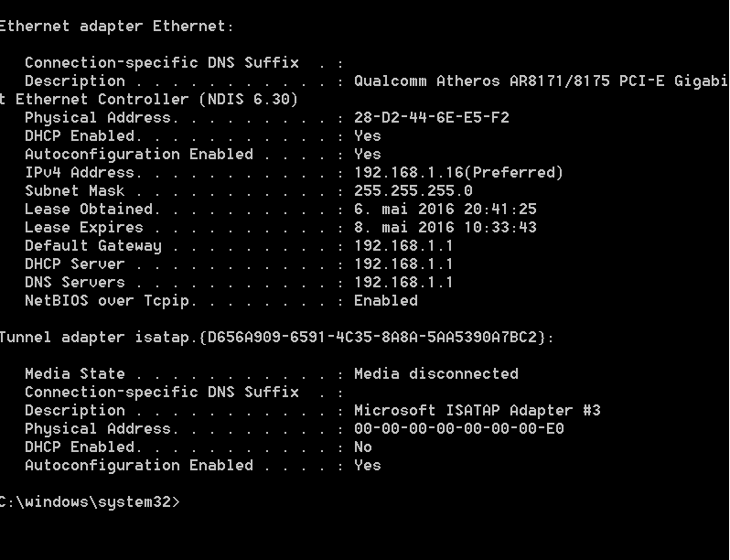Click the Subnet Mask value 255.255.255.0
The height and width of the screenshot is (560, 730).
point(413,190)
